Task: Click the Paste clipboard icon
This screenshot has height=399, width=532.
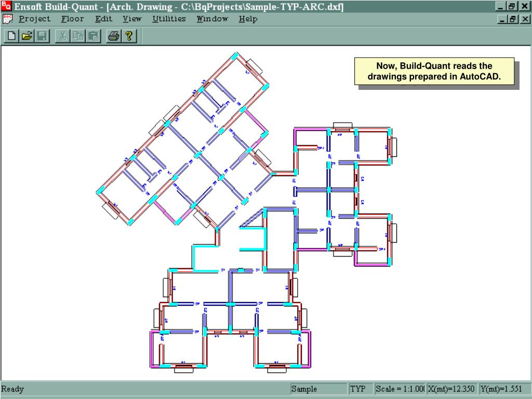Action: [94, 36]
